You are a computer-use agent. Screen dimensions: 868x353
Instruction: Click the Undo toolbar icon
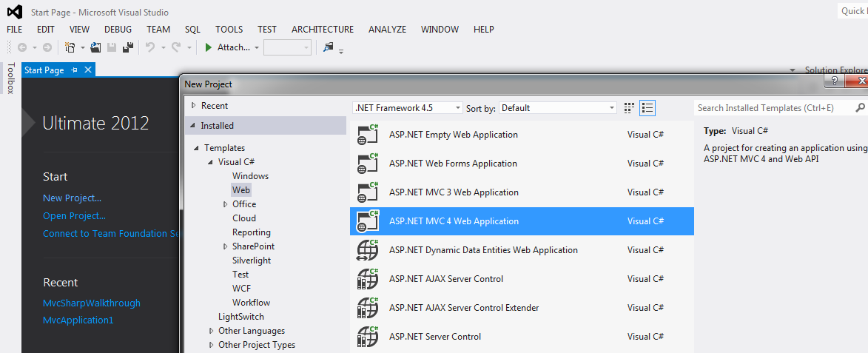tap(150, 47)
